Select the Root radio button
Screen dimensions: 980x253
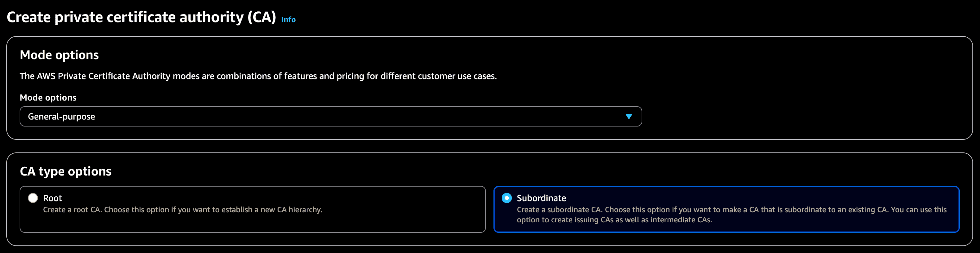(x=33, y=198)
